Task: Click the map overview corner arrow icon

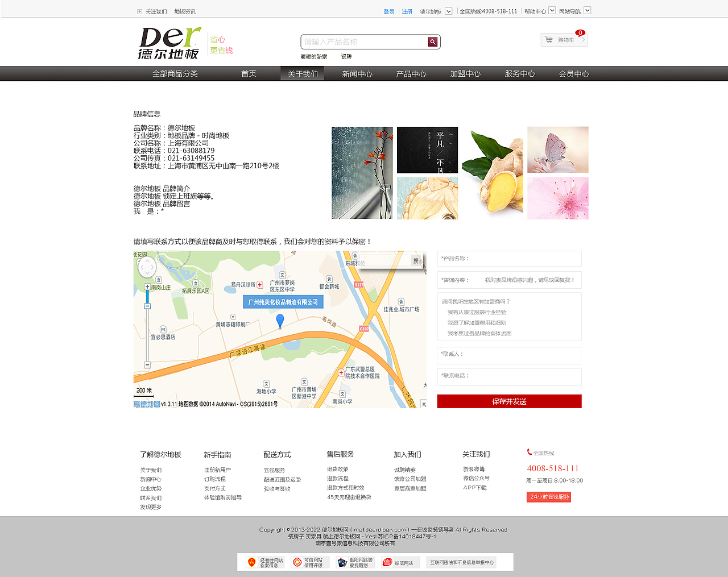Action: [x=423, y=404]
